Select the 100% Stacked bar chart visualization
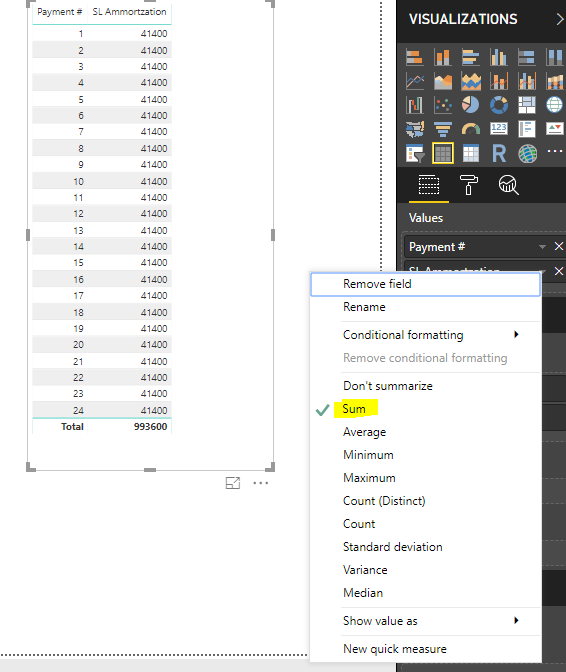This screenshot has width=566, height=672. (x=527, y=57)
